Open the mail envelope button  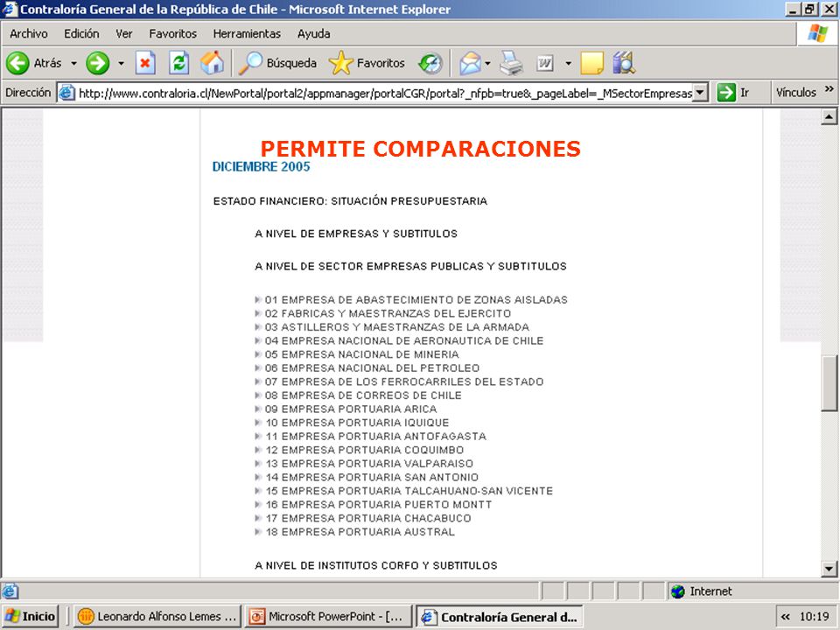point(470,63)
